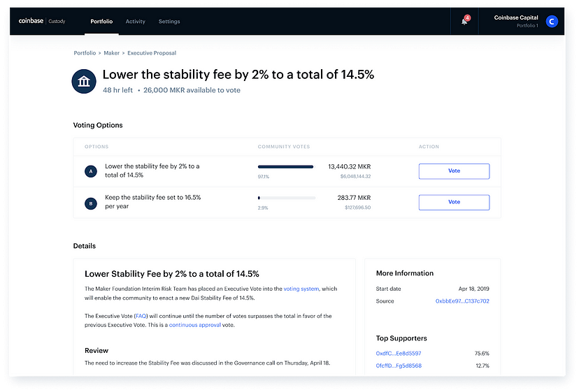579x392 pixels.
Task: Click the Top Supporters heading
Action: pyautogui.click(x=401, y=338)
